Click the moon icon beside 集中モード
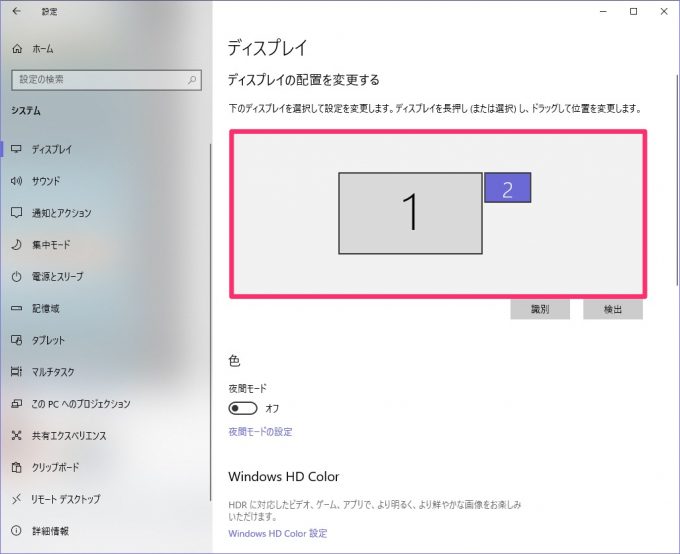The height and width of the screenshot is (554, 680). click(16, 244)
